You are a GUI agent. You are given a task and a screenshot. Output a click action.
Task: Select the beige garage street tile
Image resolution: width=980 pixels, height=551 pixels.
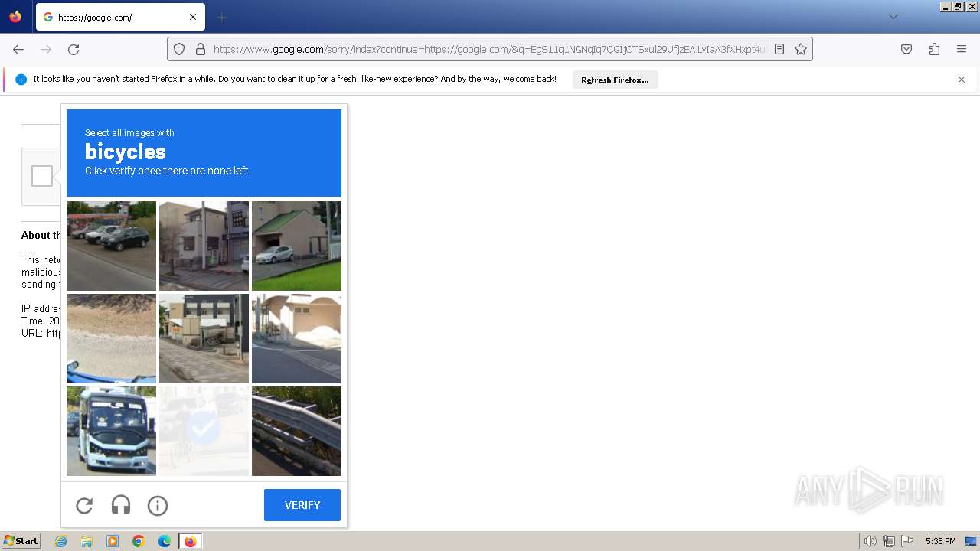[x=296, y=338]
